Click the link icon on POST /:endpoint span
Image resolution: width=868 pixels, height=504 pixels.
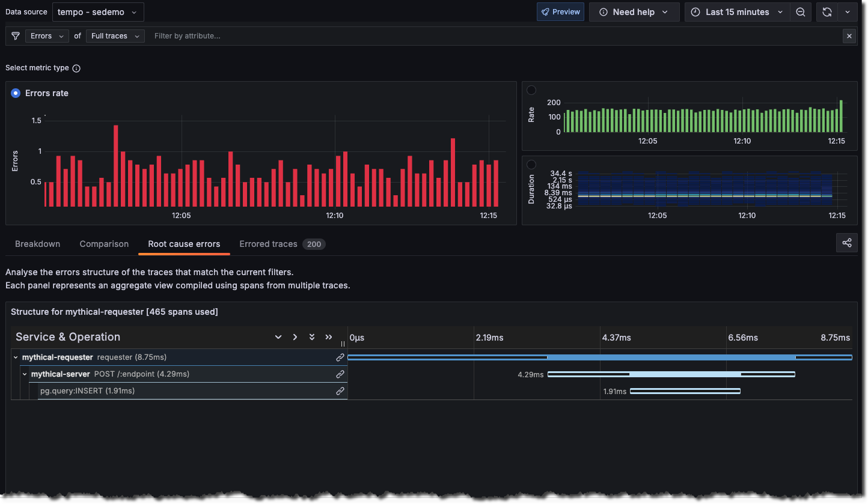[340, 374]
